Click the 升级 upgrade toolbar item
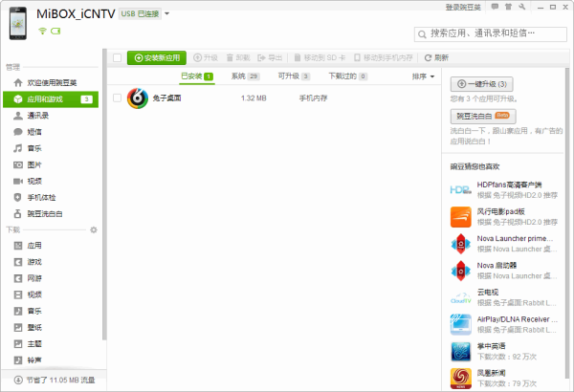574x392 pixels. pos(206,57)
